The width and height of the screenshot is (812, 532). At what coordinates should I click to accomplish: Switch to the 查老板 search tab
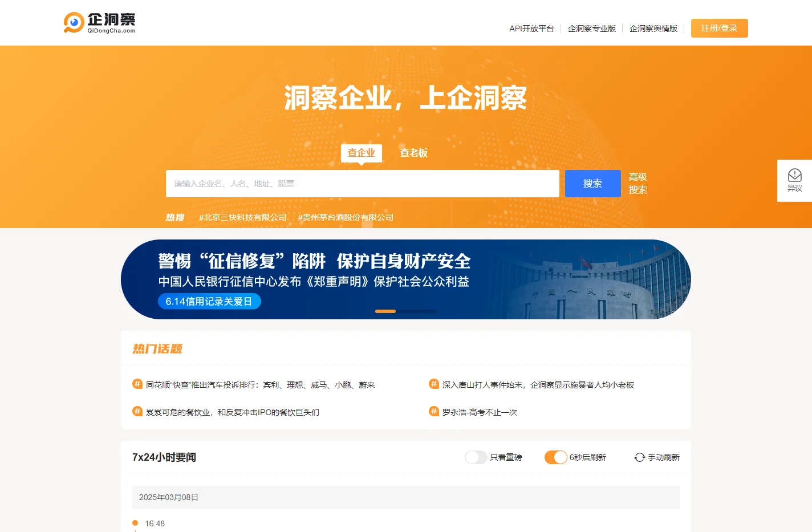414,153
